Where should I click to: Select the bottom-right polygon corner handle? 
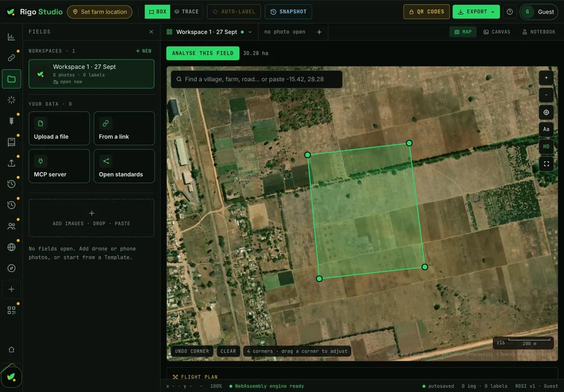425,267
